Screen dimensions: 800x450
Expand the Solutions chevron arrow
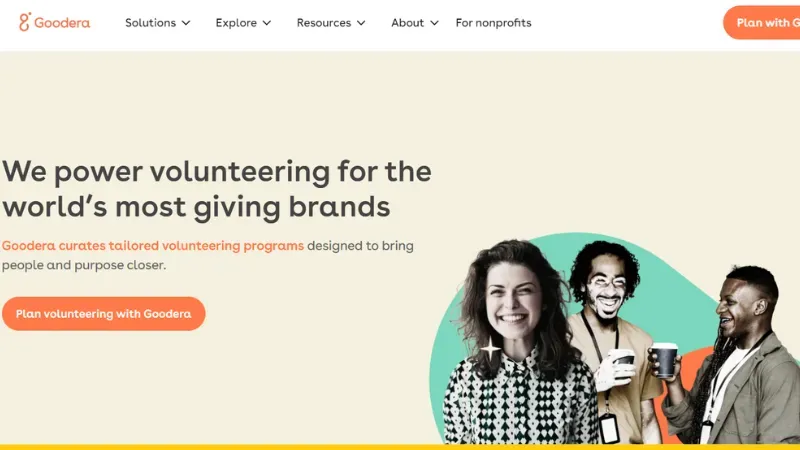(x=186, y=23)
